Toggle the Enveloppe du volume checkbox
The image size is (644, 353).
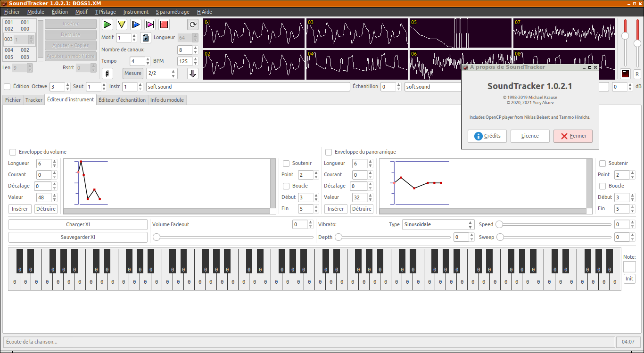click(13, 152)
